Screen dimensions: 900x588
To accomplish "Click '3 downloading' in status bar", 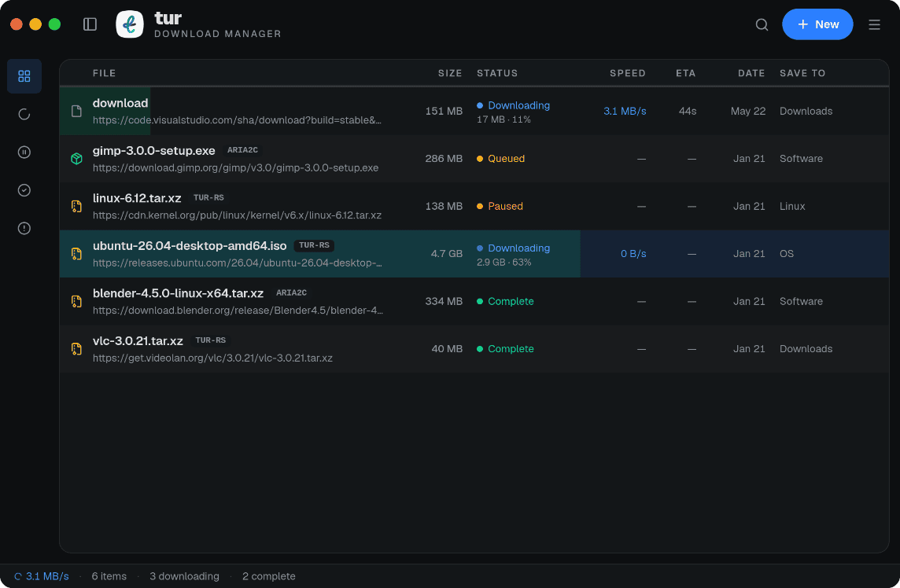I will tap(184, 576).
